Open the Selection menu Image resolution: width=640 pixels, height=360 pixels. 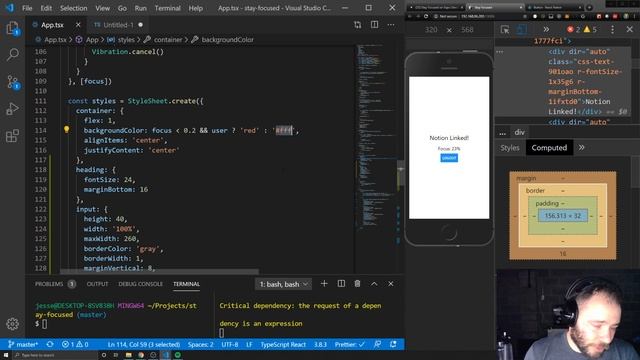tap(73, 8)
